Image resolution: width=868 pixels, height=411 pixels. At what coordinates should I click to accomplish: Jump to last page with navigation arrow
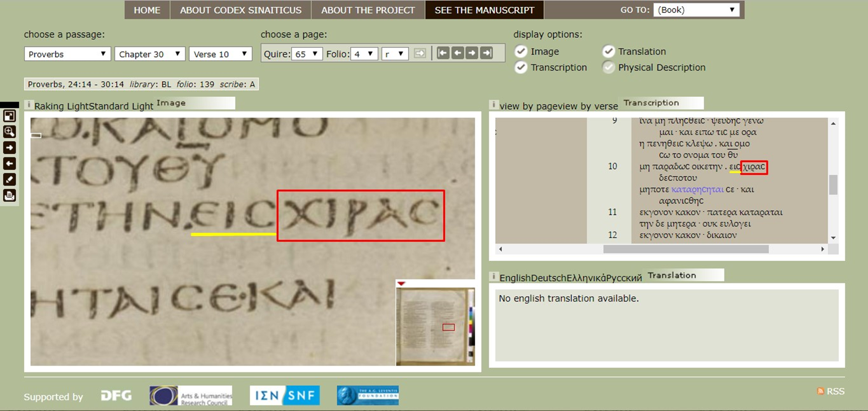point(487,53)
